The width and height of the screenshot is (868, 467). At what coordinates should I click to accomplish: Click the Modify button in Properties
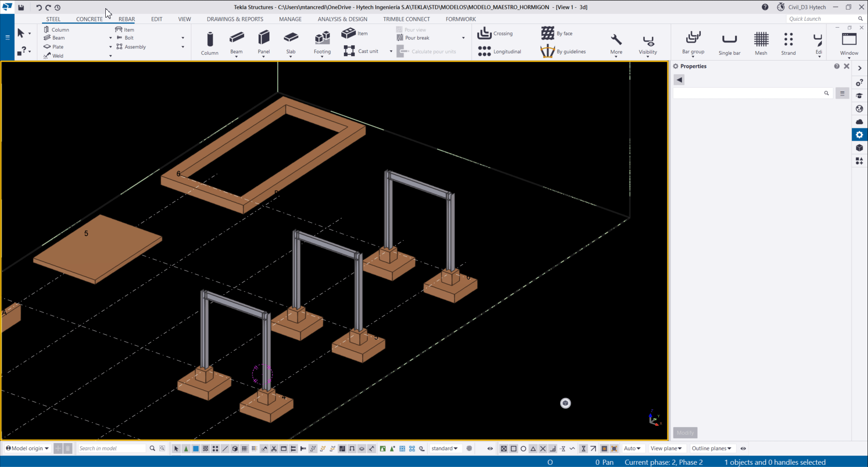685,433
